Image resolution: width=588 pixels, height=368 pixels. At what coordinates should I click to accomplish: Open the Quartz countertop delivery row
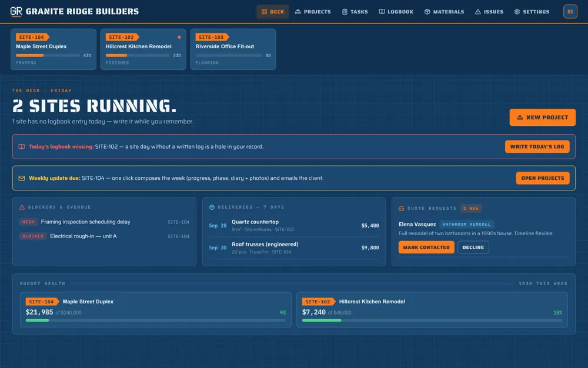tap(294, 226)
